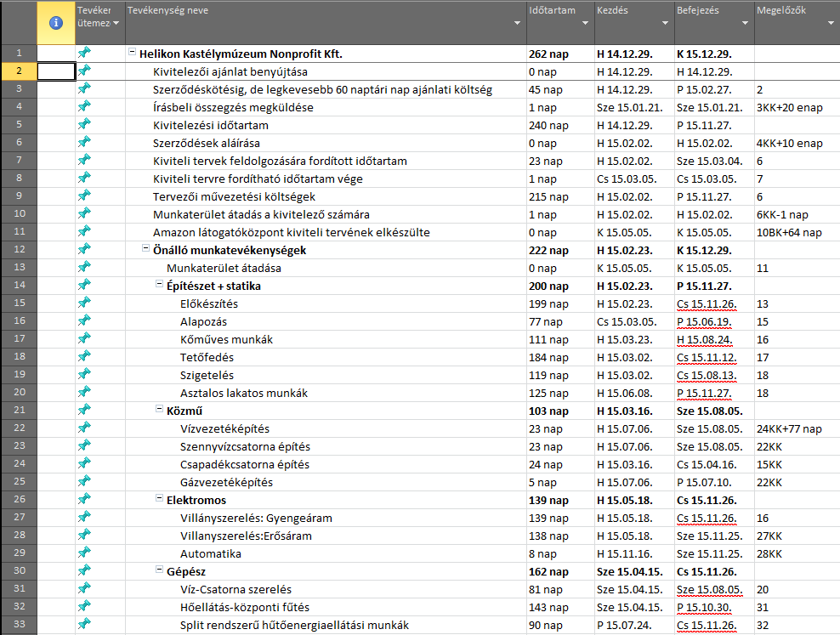
Task: Open the Megelőzők column filter dropdown
Action: 831,23
